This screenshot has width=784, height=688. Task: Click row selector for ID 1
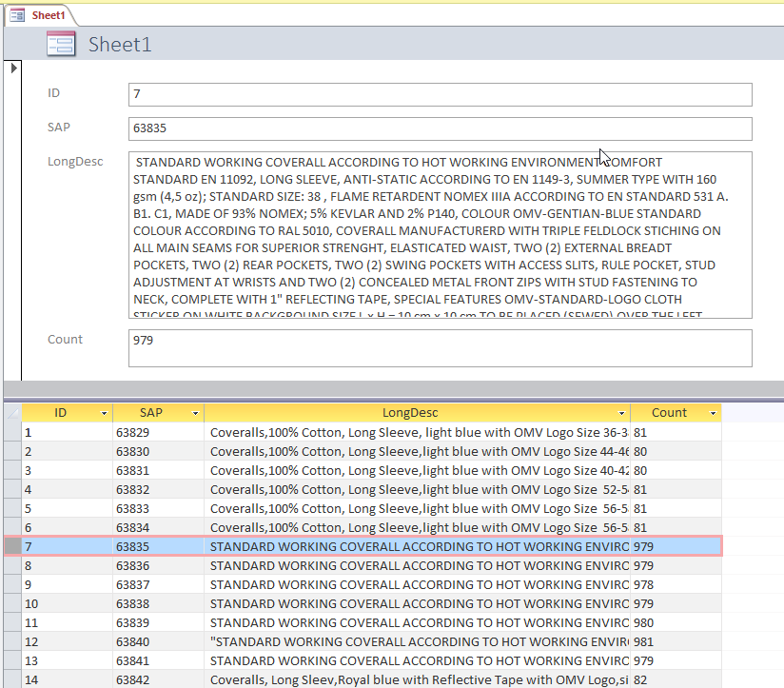tap(13, 433)
